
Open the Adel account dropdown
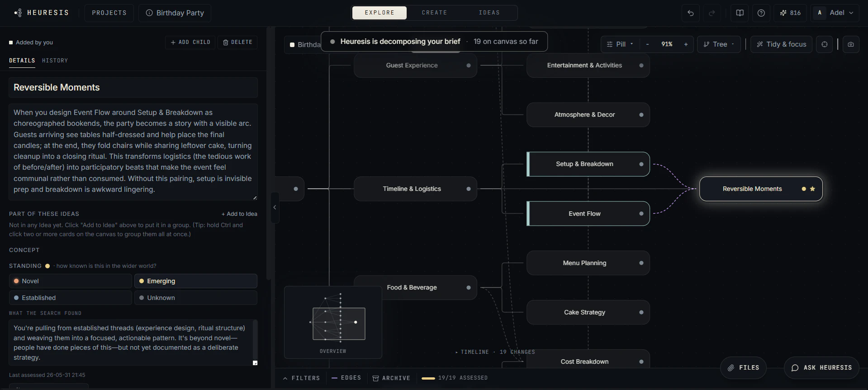[x=835, y=13]
